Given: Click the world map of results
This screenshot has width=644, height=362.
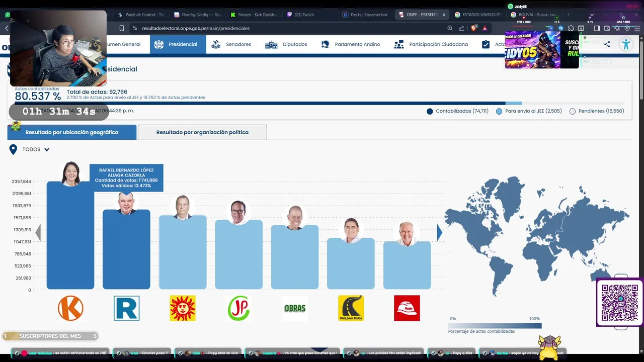Looking at the screenshot, I should tap(536, 235).
